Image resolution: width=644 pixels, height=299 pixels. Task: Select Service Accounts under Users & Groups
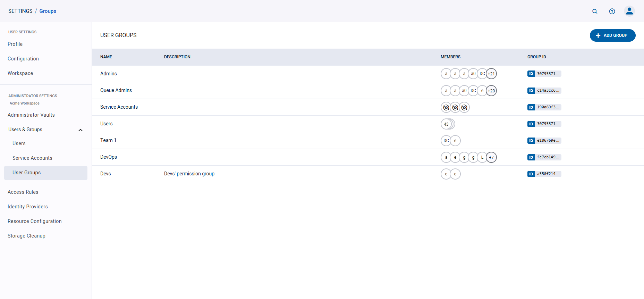(x=32, y=158)
